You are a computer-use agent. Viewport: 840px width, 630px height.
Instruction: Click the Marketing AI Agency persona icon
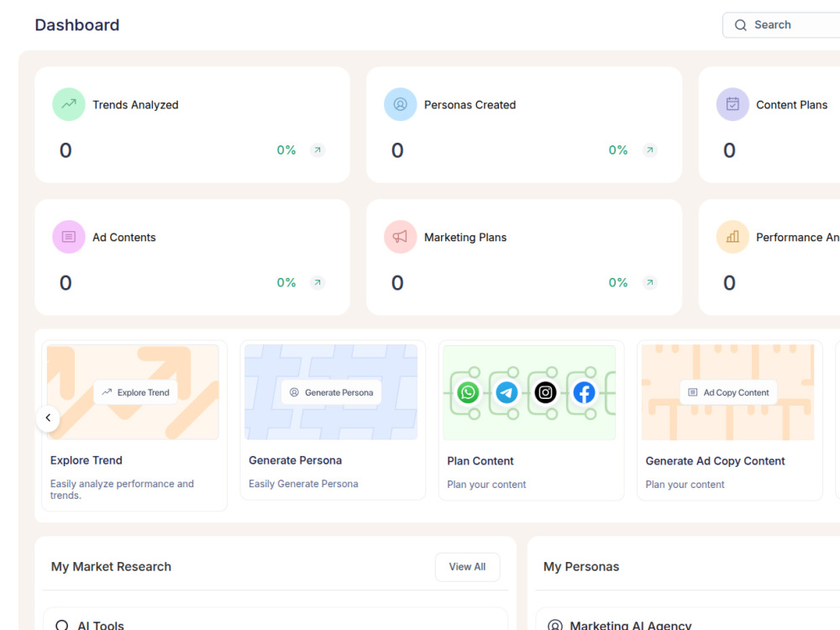point(555,625)
